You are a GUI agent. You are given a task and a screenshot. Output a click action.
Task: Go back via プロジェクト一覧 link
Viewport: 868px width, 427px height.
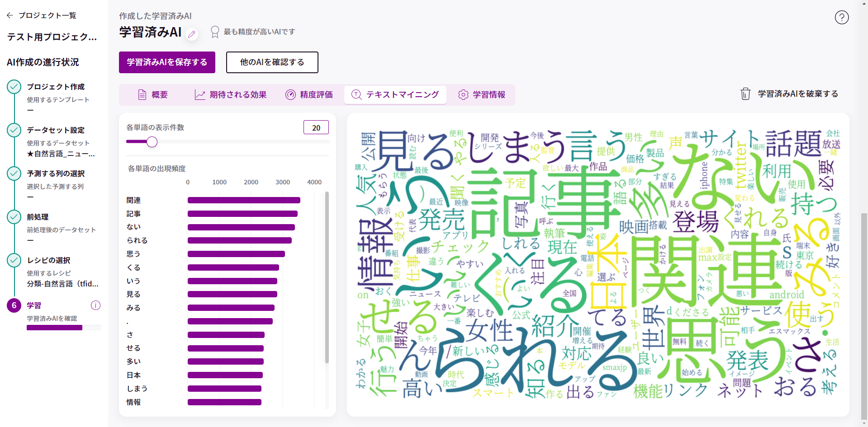[47, 15]
